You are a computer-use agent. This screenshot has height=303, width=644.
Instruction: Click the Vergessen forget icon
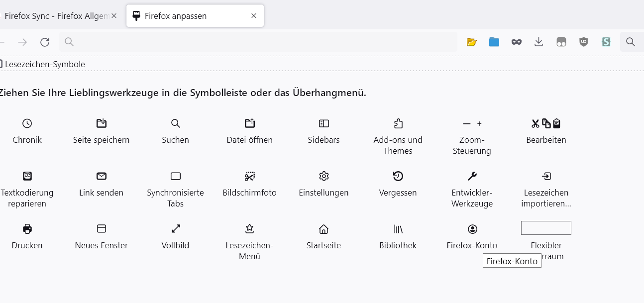pyautogui.click(x=398, y=176)
